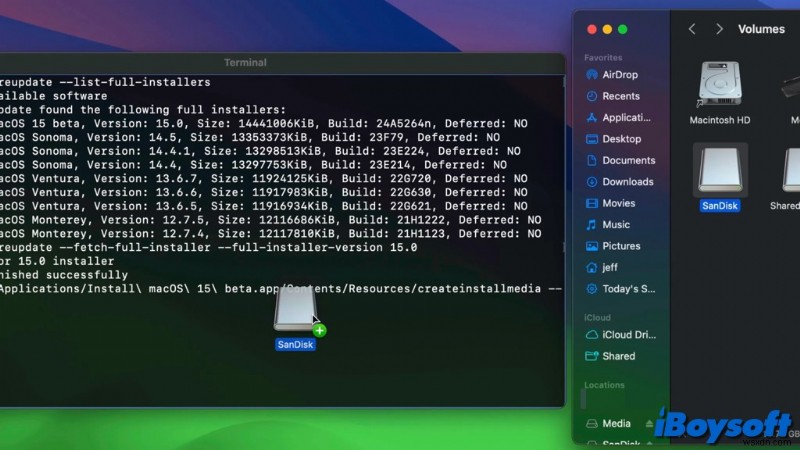This screenshot has width=800, height=450.
Task: Select the Macintosh HD drive icon
Action: point(720,84)
